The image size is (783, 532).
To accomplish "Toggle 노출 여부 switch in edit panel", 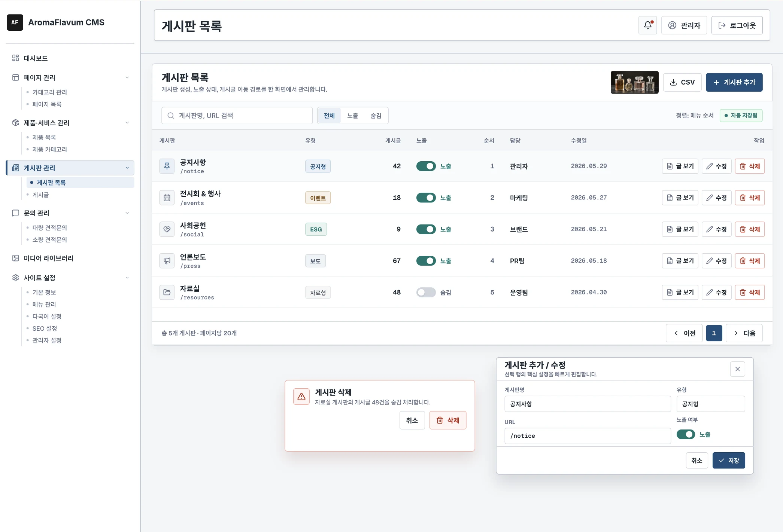I will click(686, 434).
